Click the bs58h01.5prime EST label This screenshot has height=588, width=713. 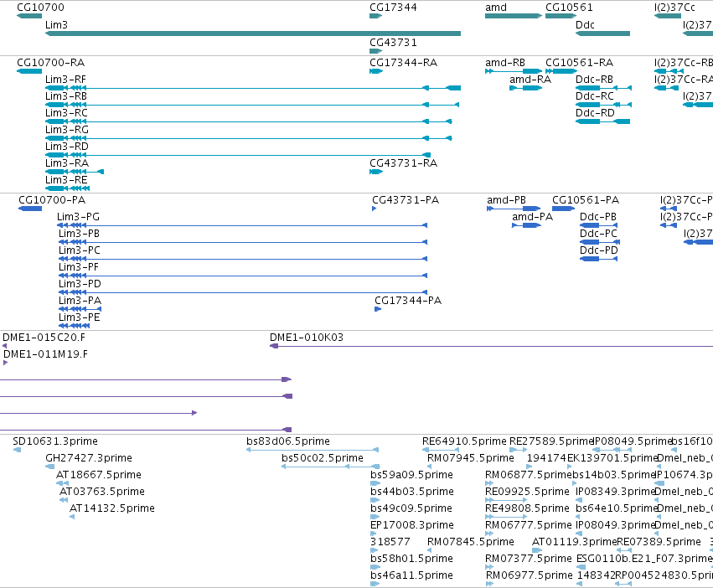(411, 559)
